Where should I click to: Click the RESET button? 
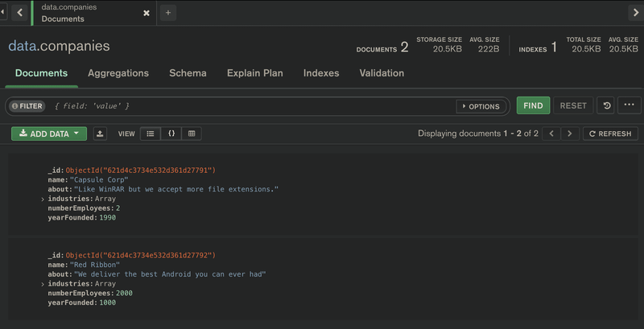[573, 105]
